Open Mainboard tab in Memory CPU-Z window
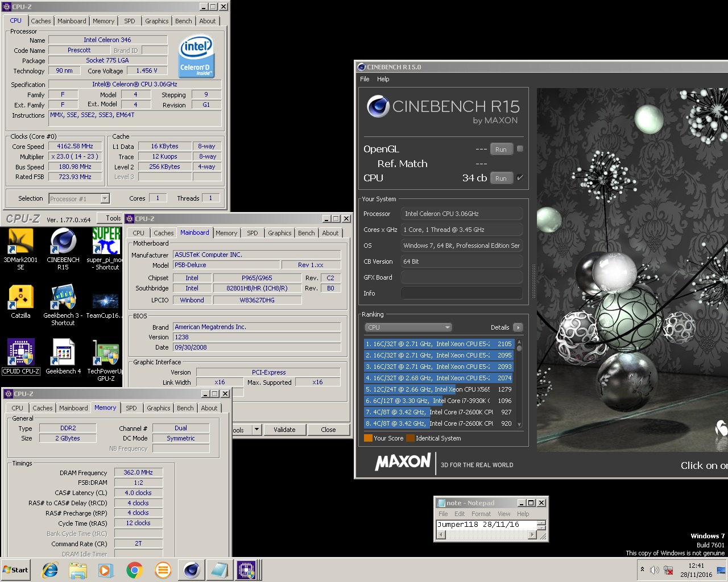 click(73, 408)
